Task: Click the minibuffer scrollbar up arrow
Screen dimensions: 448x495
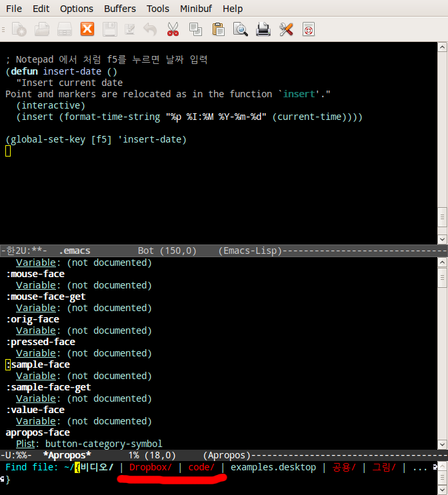Action: coord(443,466)
